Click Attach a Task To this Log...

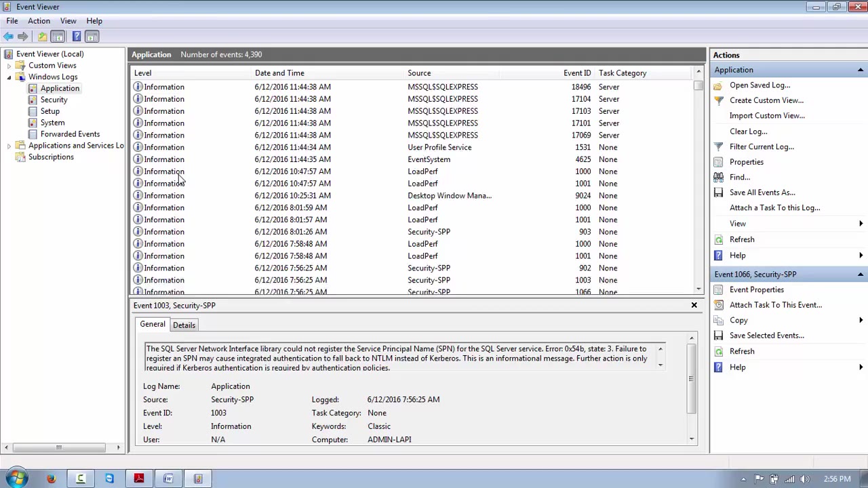point(774,208)
